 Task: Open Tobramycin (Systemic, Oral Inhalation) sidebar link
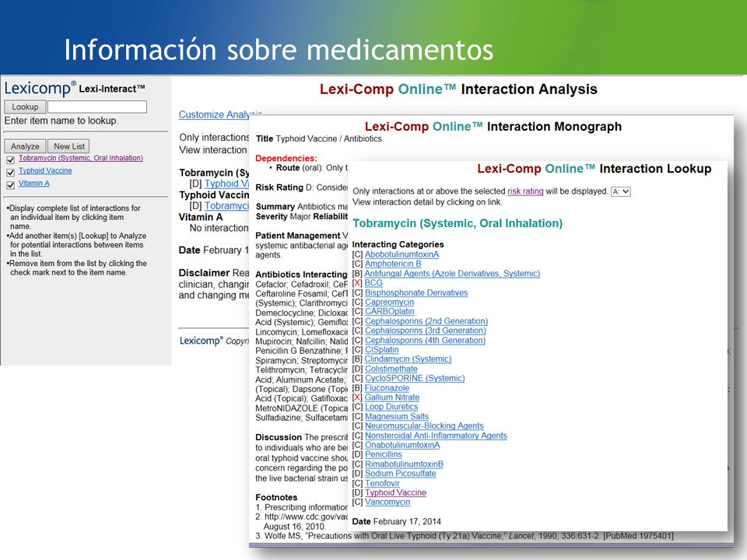coord(80,158)
